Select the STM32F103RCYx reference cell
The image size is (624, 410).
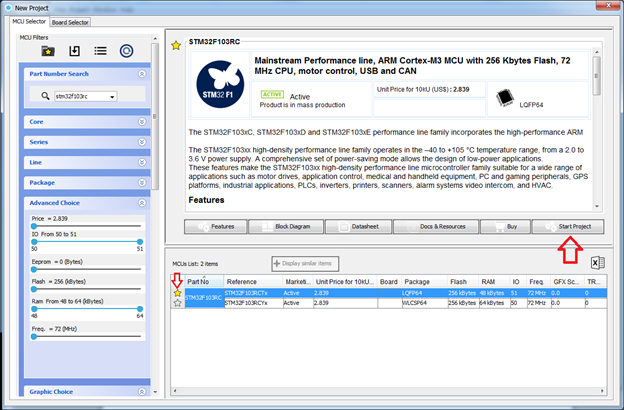tap(253, 303)
